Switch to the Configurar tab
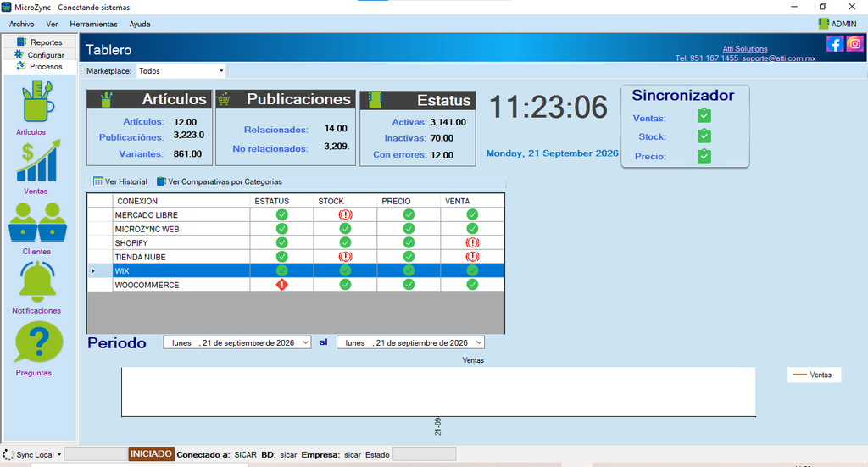This screenshot has width=868, height=467. tap(40, 55)
